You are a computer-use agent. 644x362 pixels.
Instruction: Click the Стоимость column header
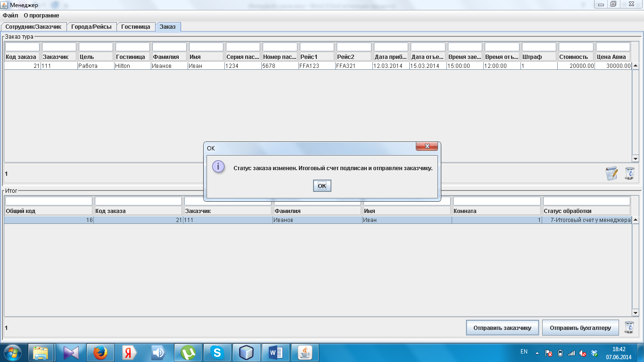click(576, 57)
